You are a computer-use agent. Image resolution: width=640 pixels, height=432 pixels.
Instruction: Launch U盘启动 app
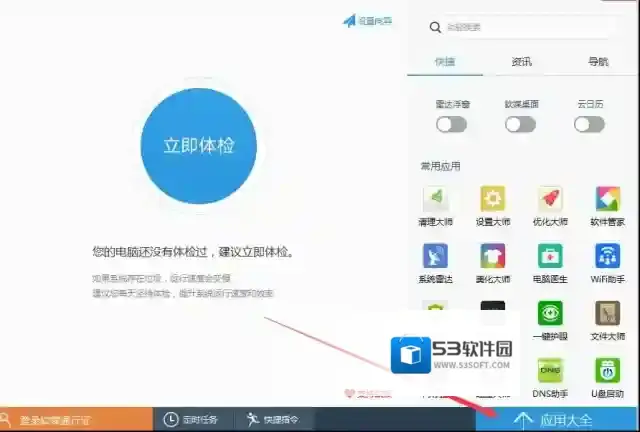[x=607, y=378]
